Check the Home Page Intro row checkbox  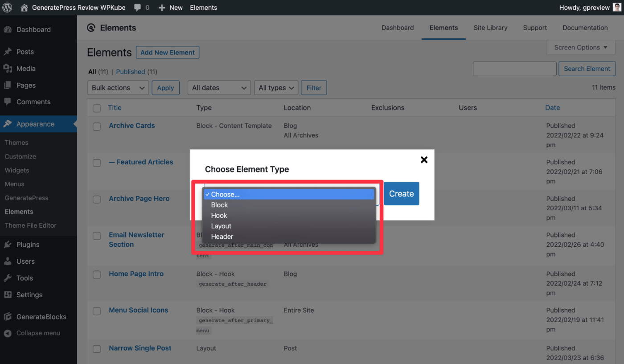click(x=97, y=275)
